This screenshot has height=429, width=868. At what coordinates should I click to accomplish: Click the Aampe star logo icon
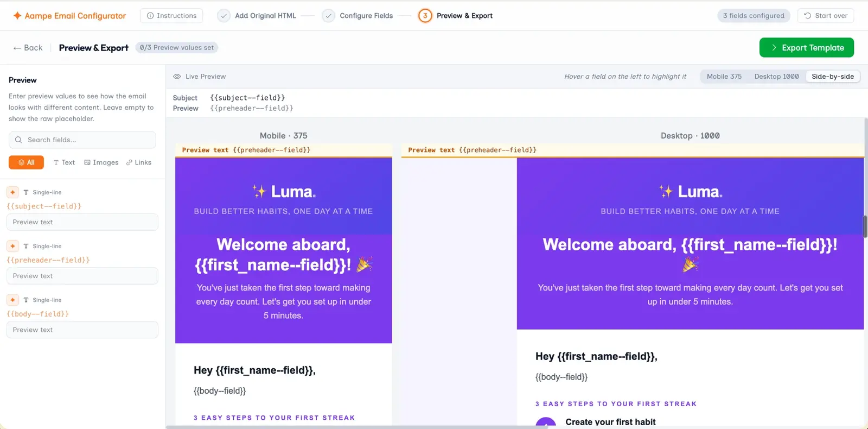point(17,16)
